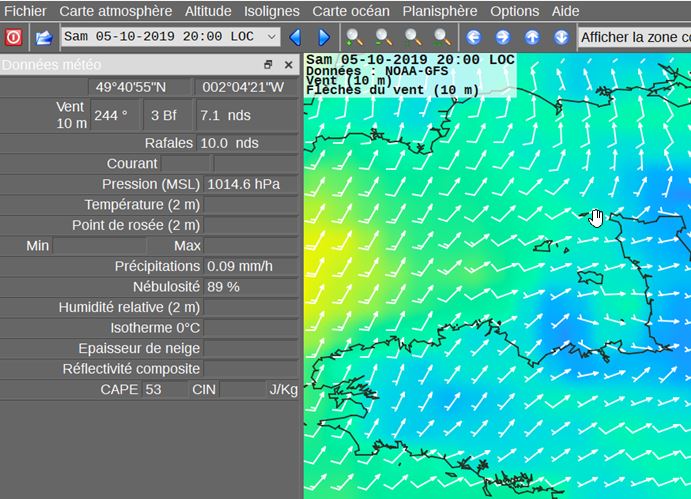Move map down with blue arrow
This screenshot has height=499, width=691.
pyautogui.click(x=561, y=37)
